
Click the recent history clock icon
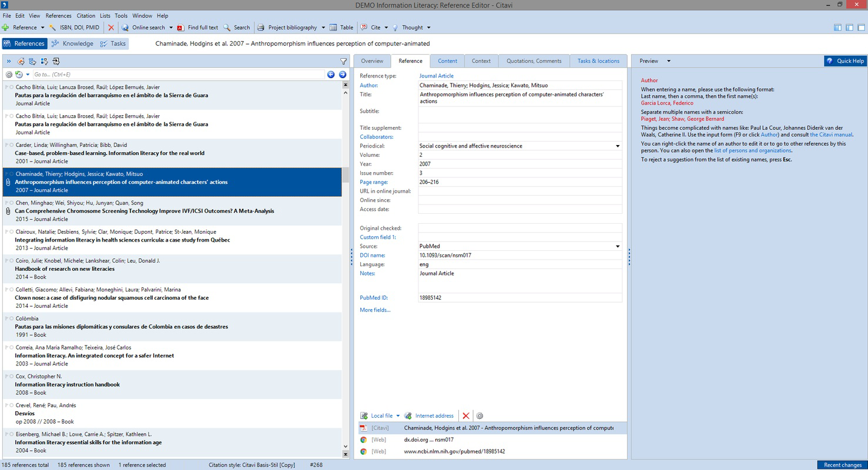pyautogui.click(x=19, y=75)
